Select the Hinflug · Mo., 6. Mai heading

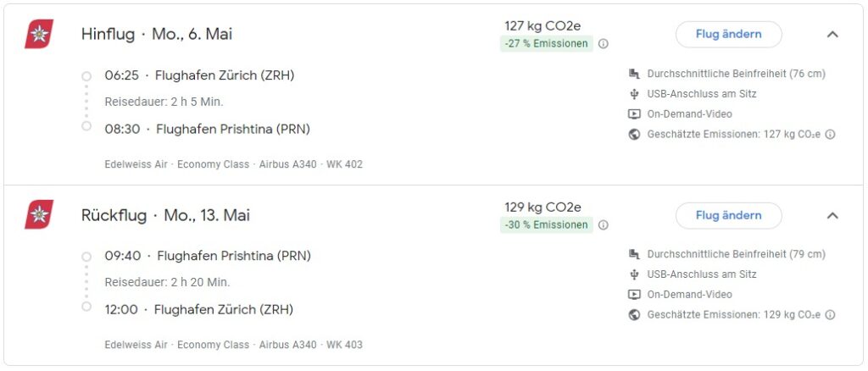(x=157, y=35)
